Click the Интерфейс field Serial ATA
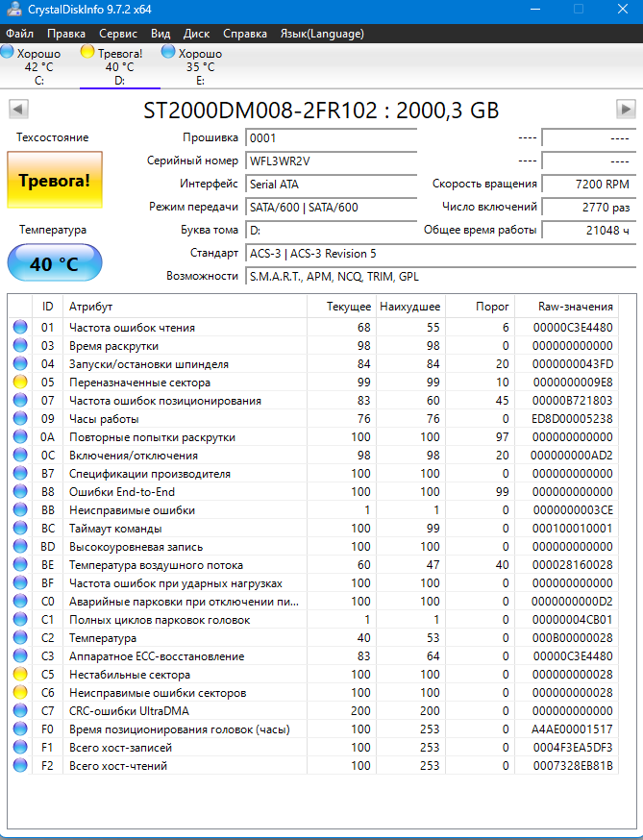Image resolution: width=643 pixels, height=840 pixels. click(332, 184)
